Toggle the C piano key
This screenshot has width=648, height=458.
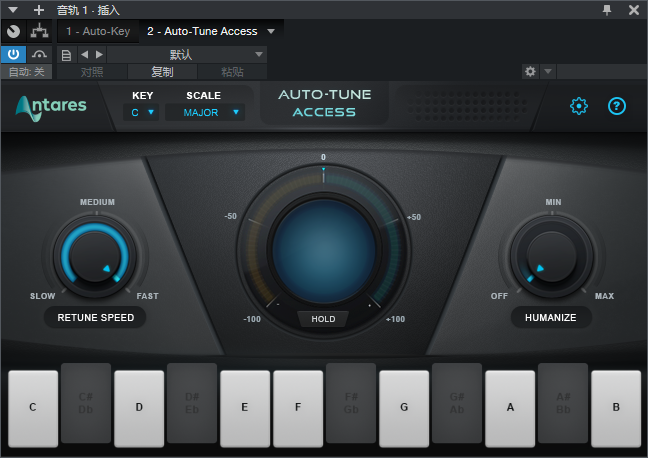click(x=33, y=408)
